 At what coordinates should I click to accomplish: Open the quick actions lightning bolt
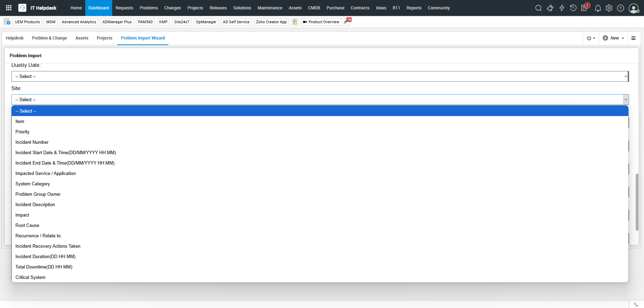(562, 8)
